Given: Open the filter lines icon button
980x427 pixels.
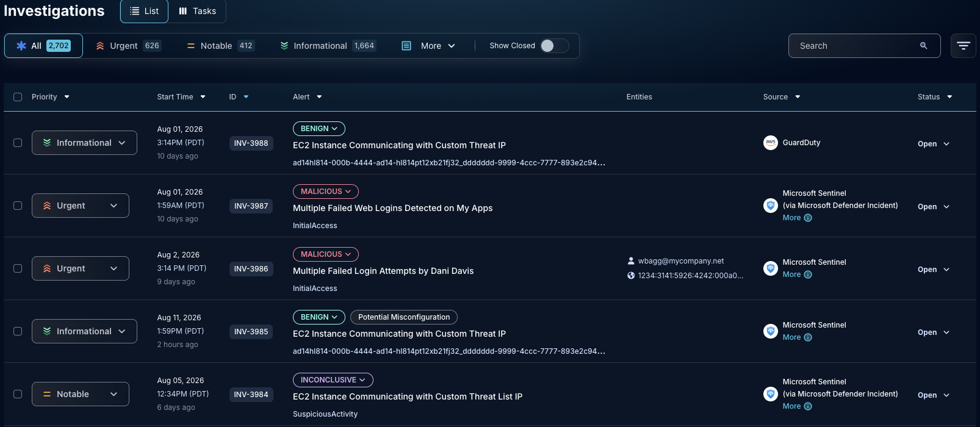Looking at the screenshot, I should click(x=964, y=46).
